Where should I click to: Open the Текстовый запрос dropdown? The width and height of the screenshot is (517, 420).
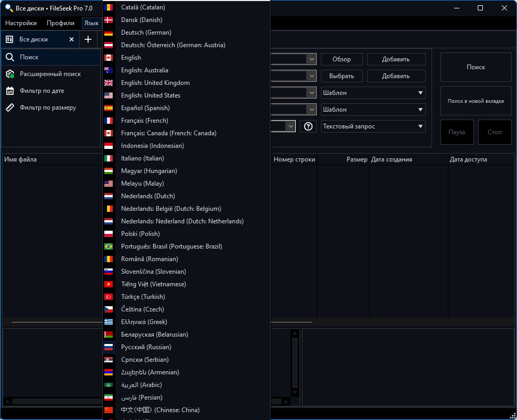(373, 126)
